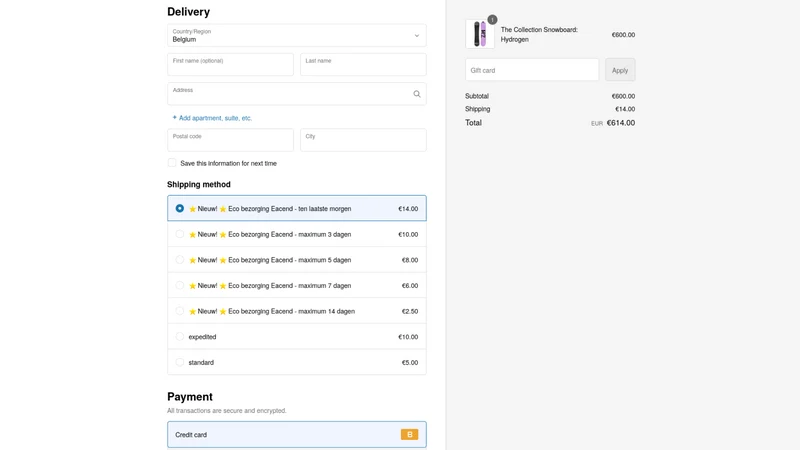Expand the Country/Region dropdown chevron
Viewport: 800px width, 450px height.
[x=417, y=36]
